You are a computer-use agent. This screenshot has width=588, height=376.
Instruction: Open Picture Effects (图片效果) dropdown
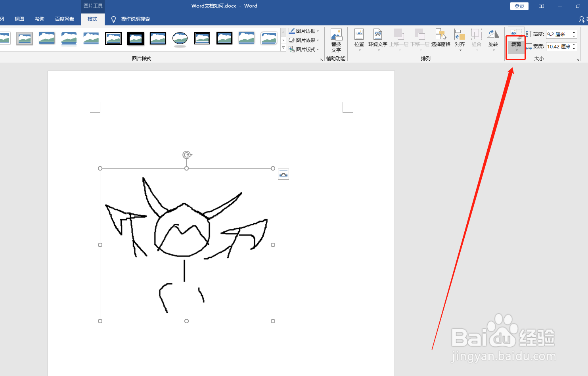click(304, 40)
